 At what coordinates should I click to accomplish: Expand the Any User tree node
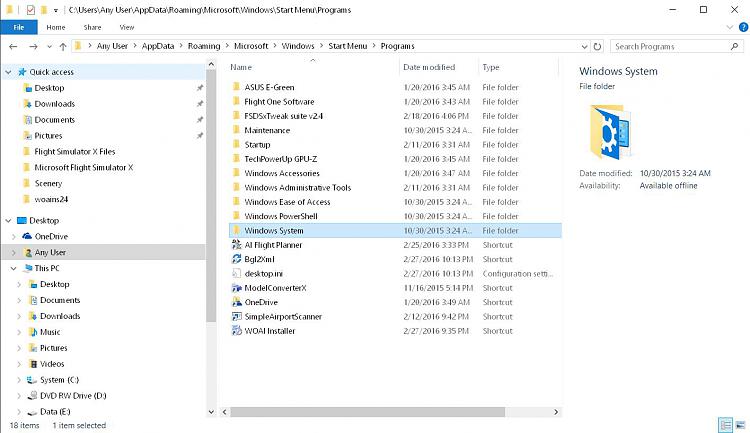[x=13, y=252]
